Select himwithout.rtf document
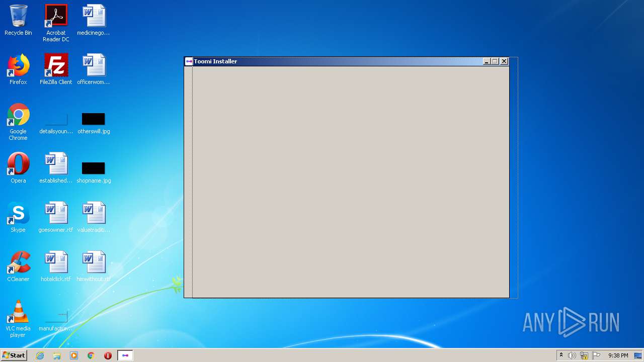 (x=94, y=267)
